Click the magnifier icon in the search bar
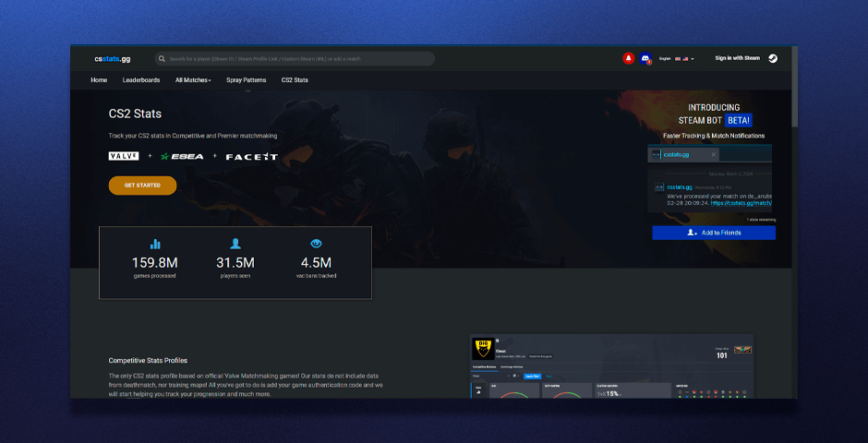 click(163, 59)
